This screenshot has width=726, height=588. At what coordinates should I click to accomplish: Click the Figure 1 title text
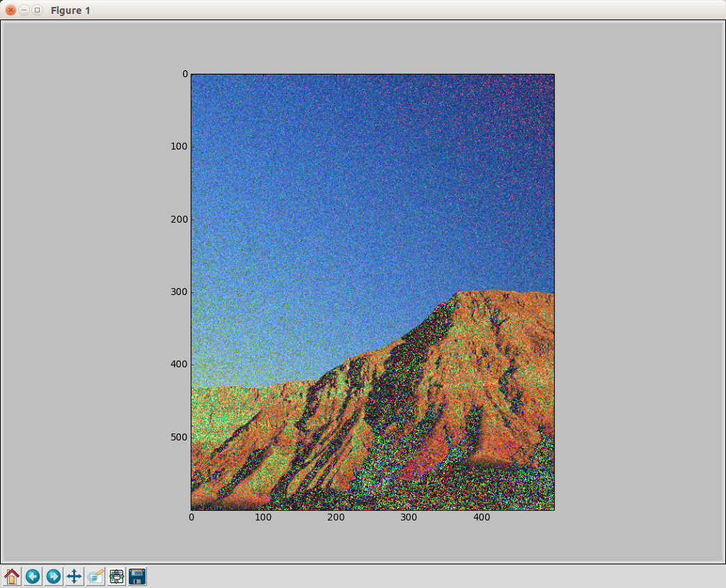(70, 10)
